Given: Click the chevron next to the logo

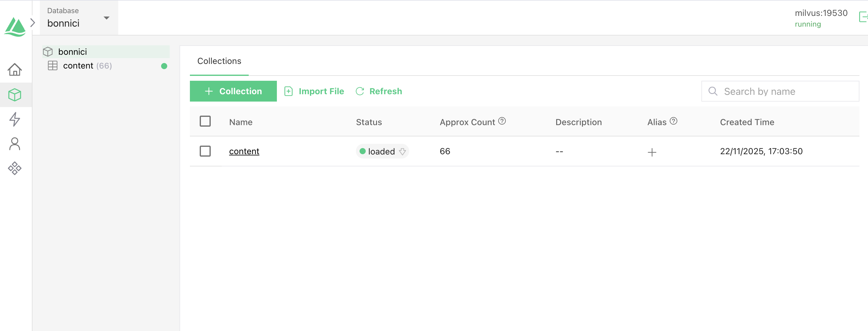Looking at the screenshot, I should (33, 23).
